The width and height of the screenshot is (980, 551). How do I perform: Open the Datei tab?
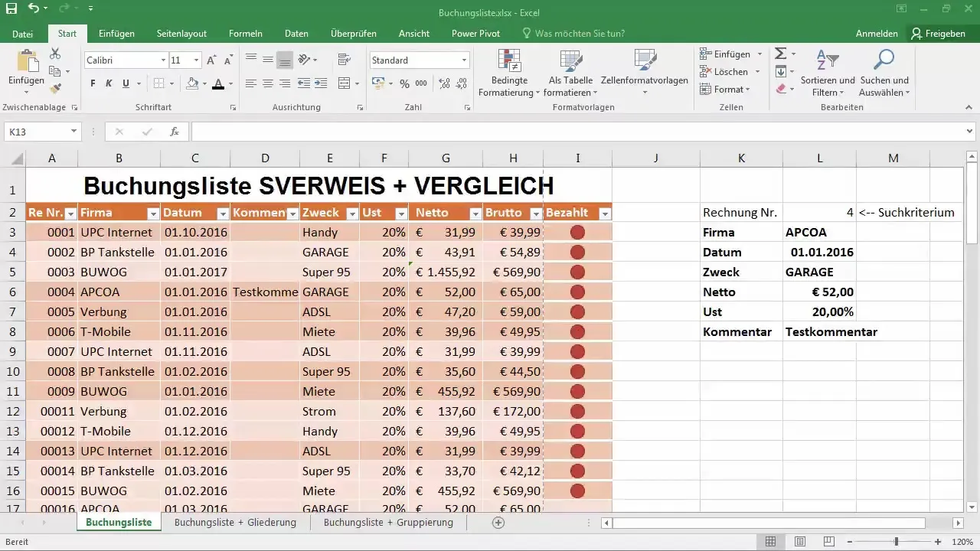pos(23,34)
